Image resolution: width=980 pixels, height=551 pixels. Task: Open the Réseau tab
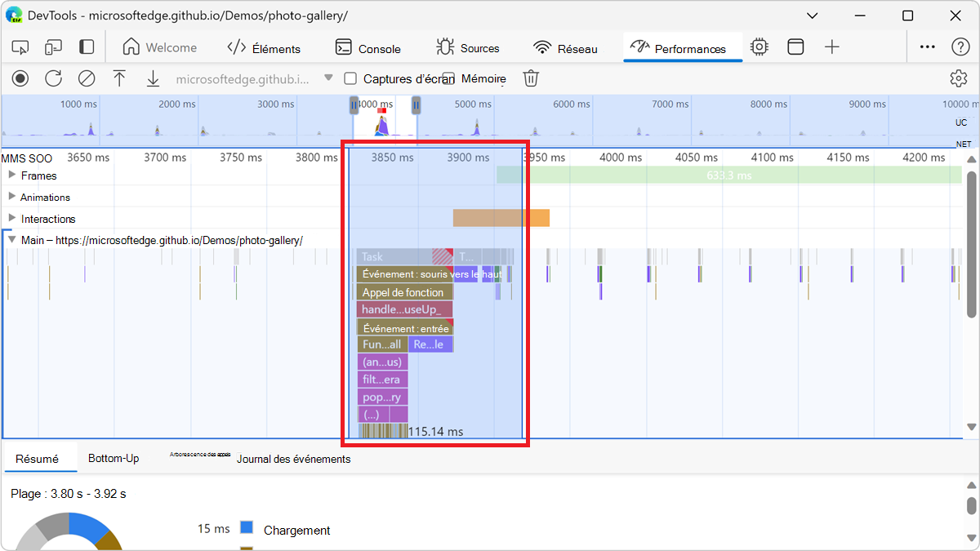click(566, 48)
